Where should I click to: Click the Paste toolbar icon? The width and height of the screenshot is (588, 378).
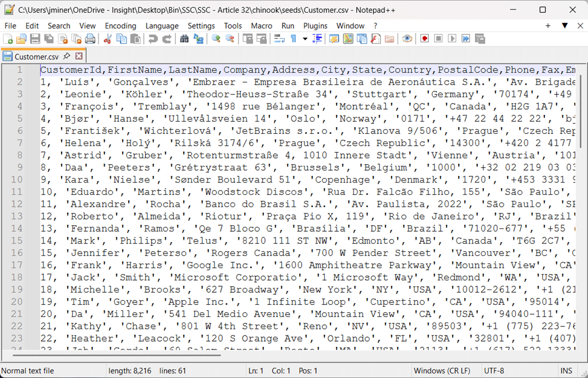coord(136,39)
